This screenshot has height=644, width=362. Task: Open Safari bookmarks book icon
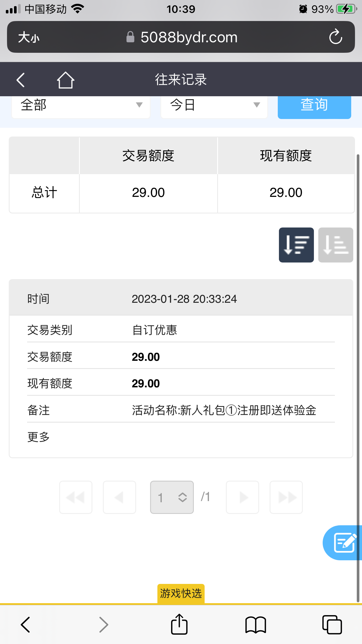coord(256,624)
